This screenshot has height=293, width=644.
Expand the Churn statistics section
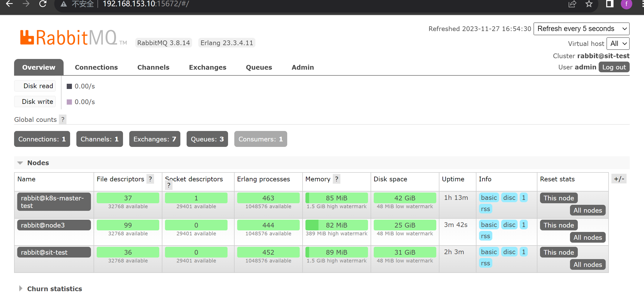point(54,289)
